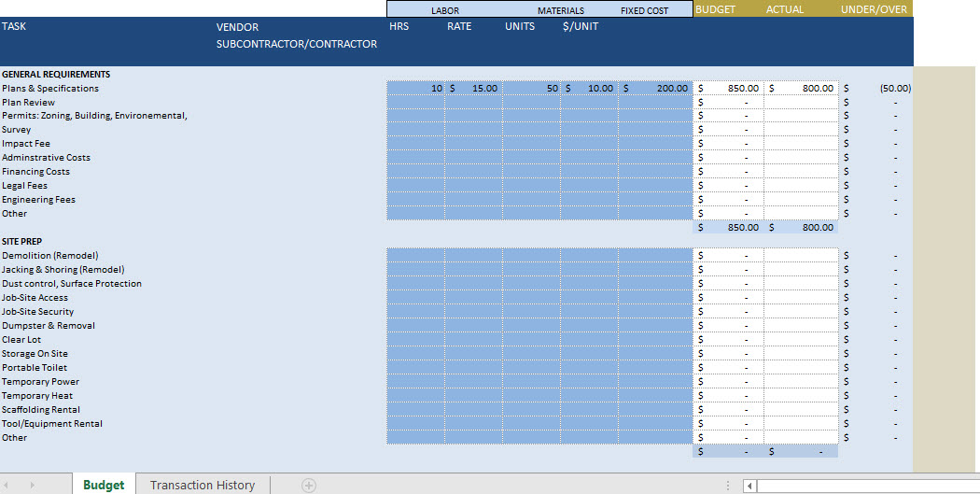Select the UNDER/OVER column header
Viewport: 980px width, 494px height.
874,9
